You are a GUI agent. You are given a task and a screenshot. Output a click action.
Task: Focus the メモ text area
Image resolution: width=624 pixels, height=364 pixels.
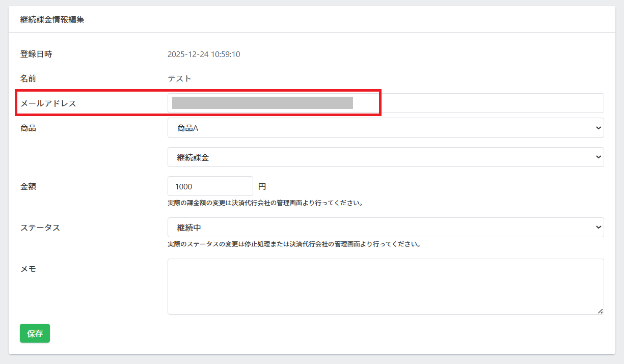pos(385,286)
